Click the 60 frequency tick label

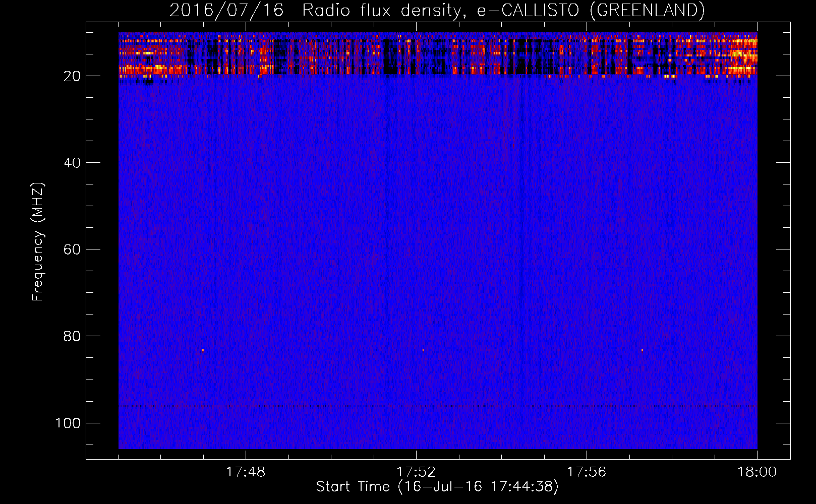tap(72, 249)
